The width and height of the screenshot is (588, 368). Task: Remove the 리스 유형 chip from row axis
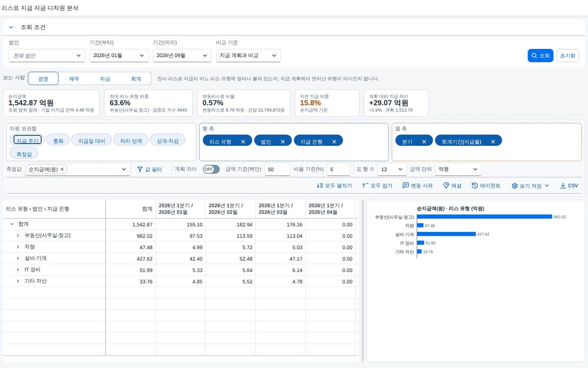coord(243,142)
